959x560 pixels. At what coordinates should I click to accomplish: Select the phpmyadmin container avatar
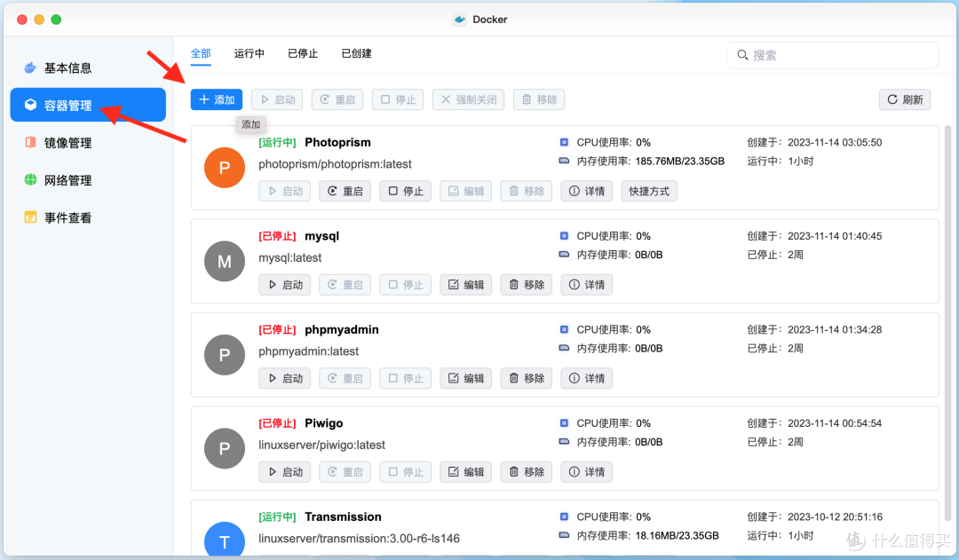coord(225,355)
